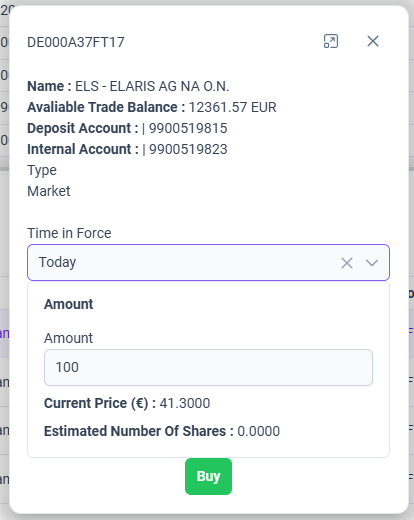Close the DE000A37FT17 trade dialog
The image size is (414, 520).
click(x=373, y=41)
